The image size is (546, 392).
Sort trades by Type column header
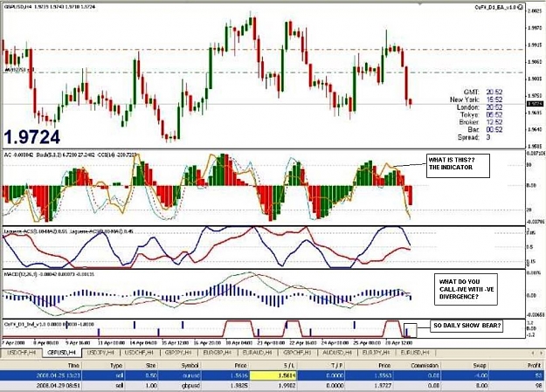click(x=116, y=365)
